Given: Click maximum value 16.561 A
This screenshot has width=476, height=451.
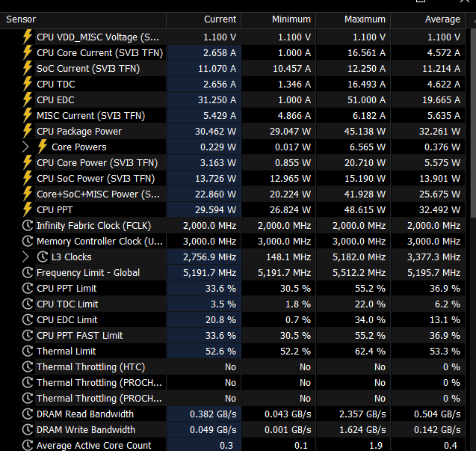Looking at the screenshot, I should tap(366, 53).
